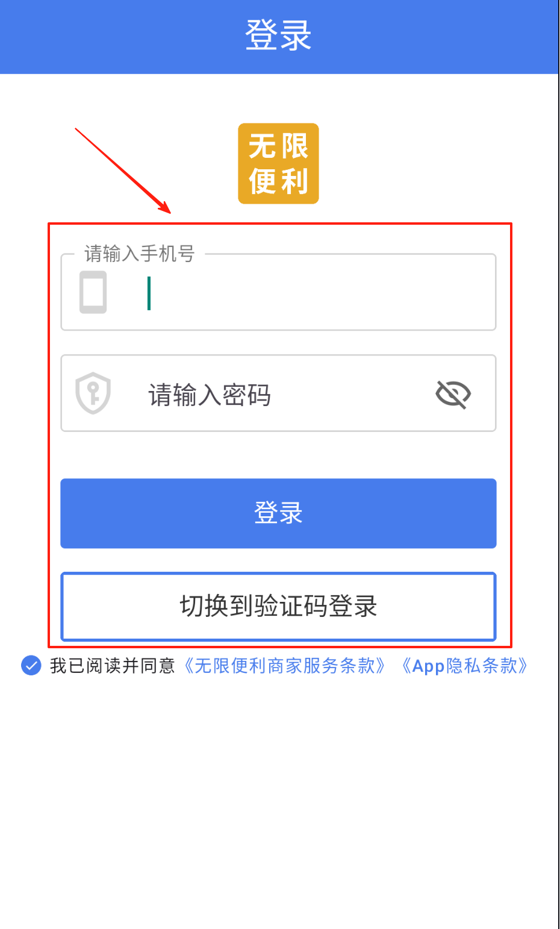Click the 登录 title in the header
The height and width of the screenshot is (929, 560).
[278, 35]
